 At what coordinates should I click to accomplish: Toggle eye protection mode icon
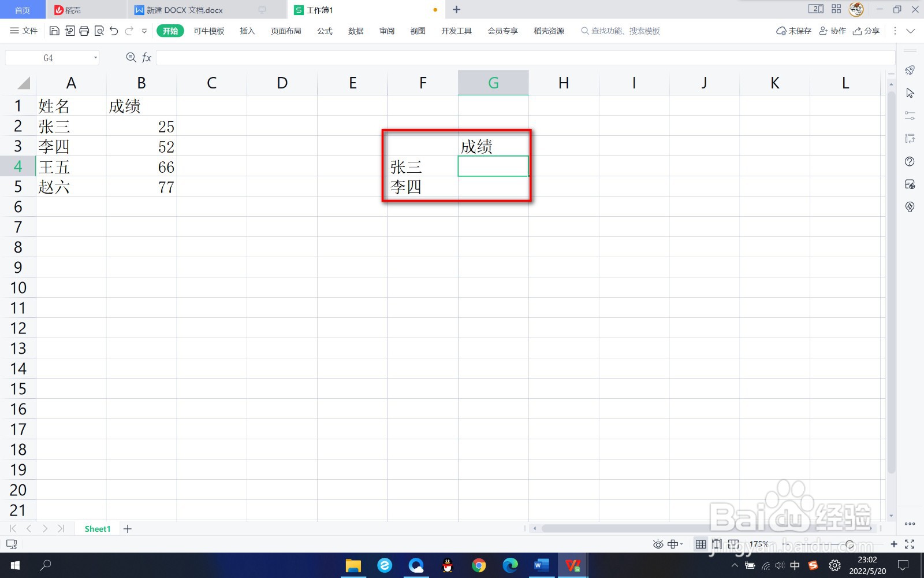(658, 544)
